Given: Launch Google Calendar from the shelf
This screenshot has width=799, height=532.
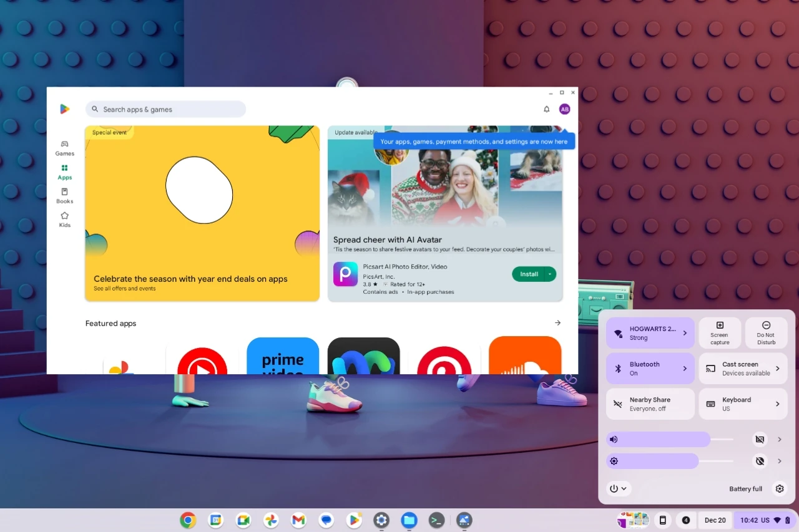Looking at the screenshot, I should click(x=216, y=520).
